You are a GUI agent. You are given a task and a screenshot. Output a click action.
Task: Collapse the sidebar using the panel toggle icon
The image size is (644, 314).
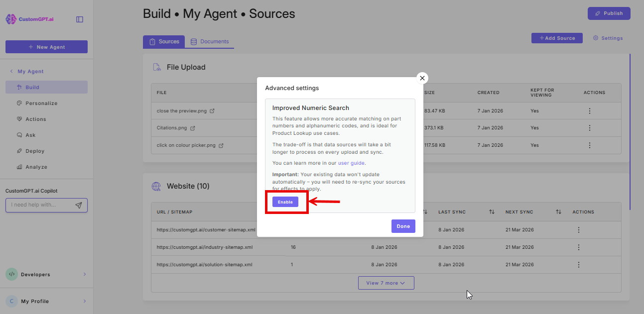pyautogui.click(x=79, y=18)
